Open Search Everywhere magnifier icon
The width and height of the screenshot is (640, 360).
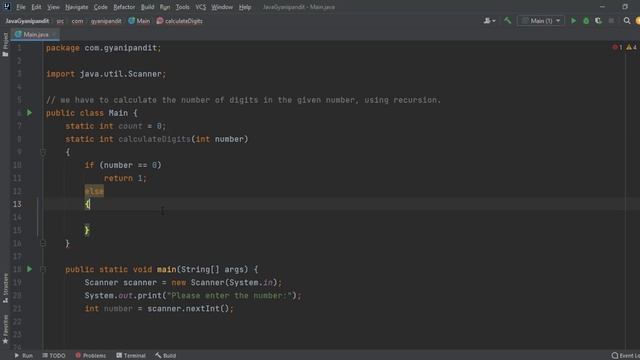[627, 21]
